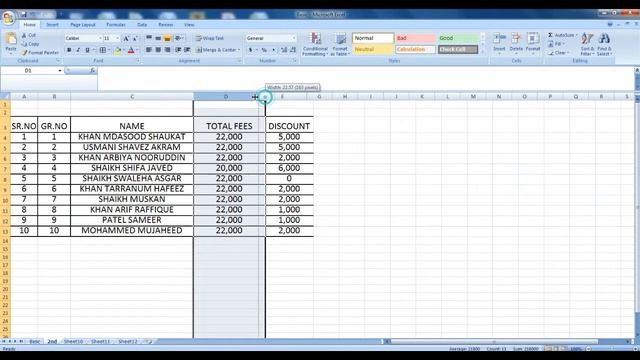
Task: Open the Office Button menu
Action: click(8, 18)
